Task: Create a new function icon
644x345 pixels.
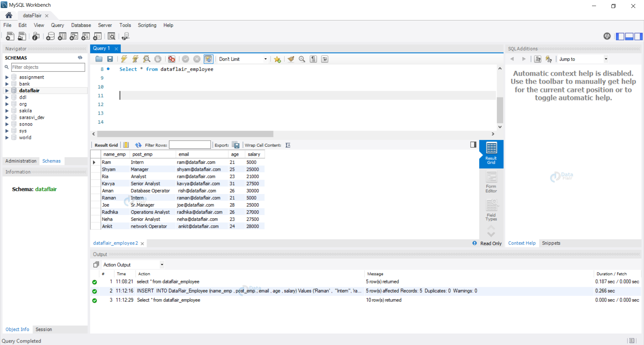Action: click(x=97, y=36)
